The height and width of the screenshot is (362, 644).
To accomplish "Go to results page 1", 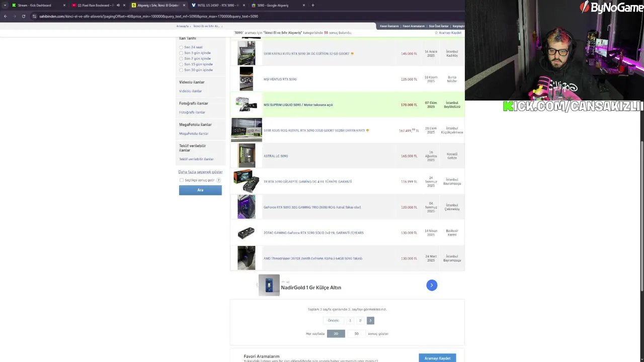I will [350, 320].
